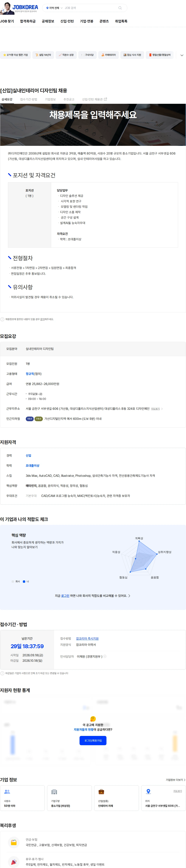This screenshot has height=868, width=186.
Task: Click the search magnifier icon
Action: click(x=120, y=8)
